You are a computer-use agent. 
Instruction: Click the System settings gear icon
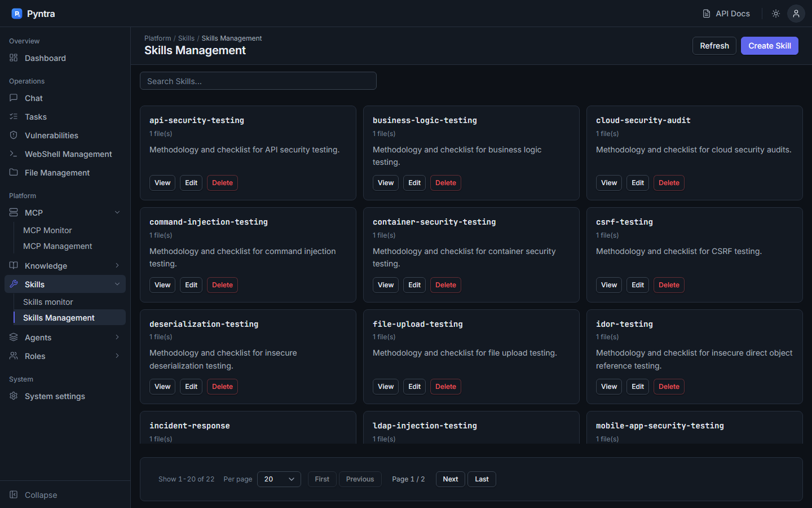tap(14, 396)
